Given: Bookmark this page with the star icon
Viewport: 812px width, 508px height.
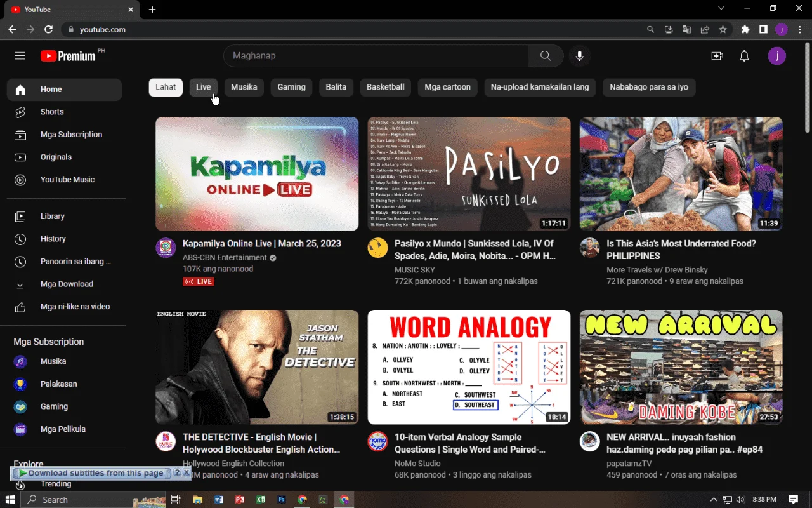Looking at the screenshot, I should pos(723,29).
